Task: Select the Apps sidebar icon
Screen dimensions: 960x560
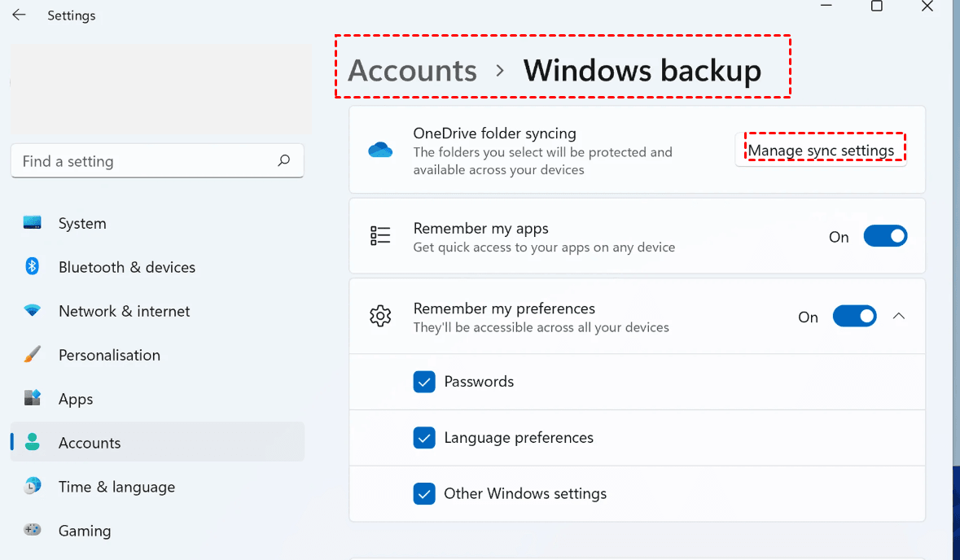Action: click(x=33, y=398)
